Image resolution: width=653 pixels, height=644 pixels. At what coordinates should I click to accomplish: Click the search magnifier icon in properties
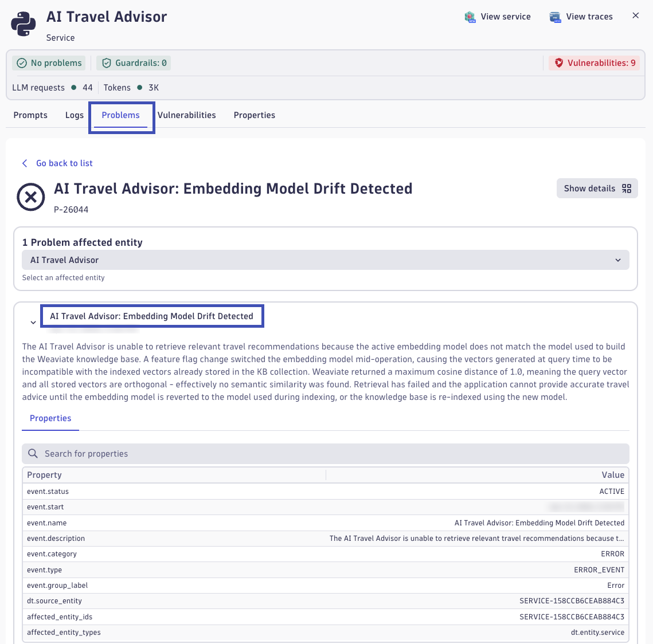pyautogui.click(x=33, y=454)
